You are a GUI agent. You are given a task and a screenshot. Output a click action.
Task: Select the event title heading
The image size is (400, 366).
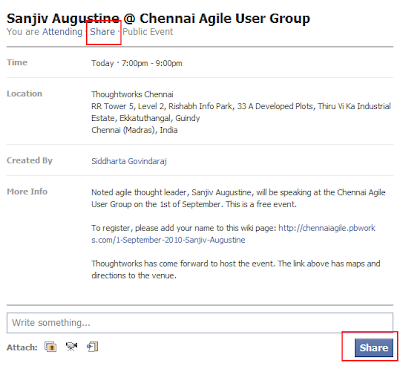pyautogui.click(x=158, y=18)
